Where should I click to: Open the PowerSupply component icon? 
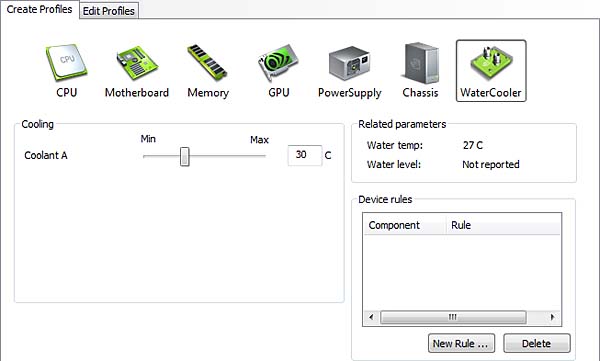pos(349,63)
